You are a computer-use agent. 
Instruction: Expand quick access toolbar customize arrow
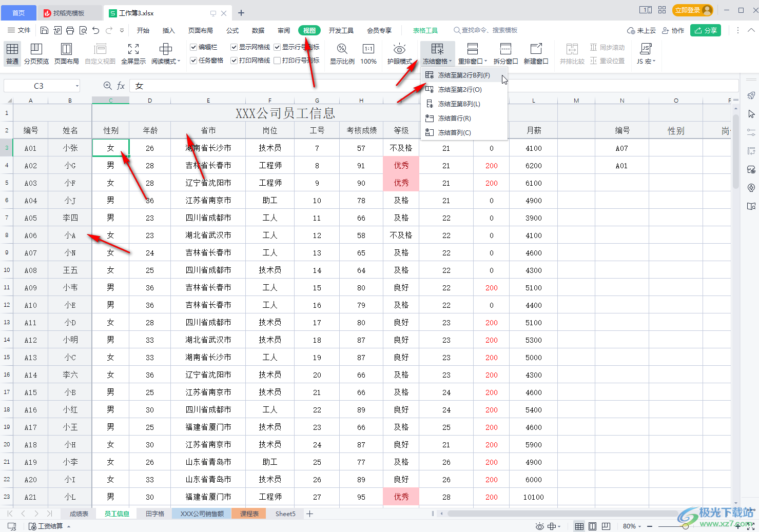122,30
